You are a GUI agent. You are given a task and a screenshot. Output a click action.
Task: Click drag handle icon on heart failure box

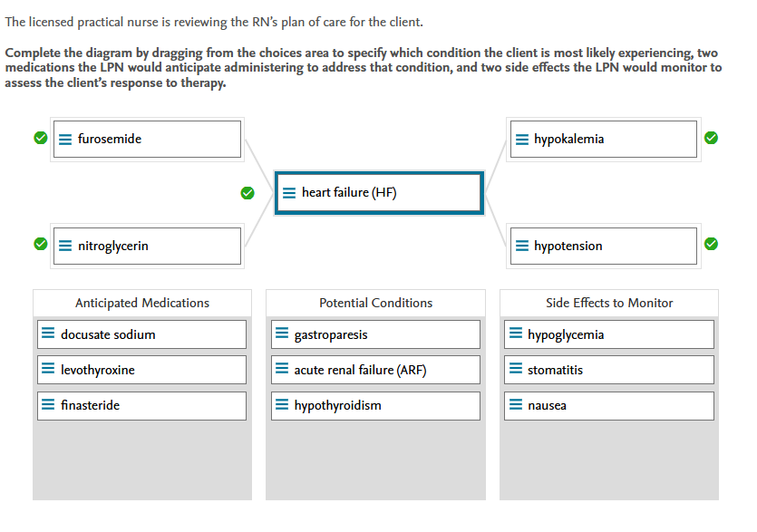[x=289, y=193]
